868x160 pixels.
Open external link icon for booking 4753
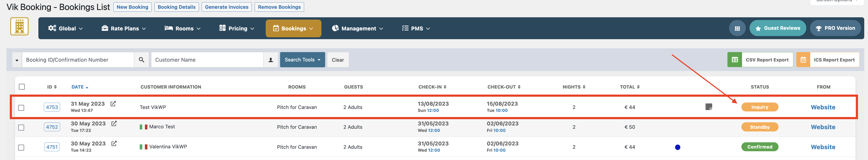113,104
